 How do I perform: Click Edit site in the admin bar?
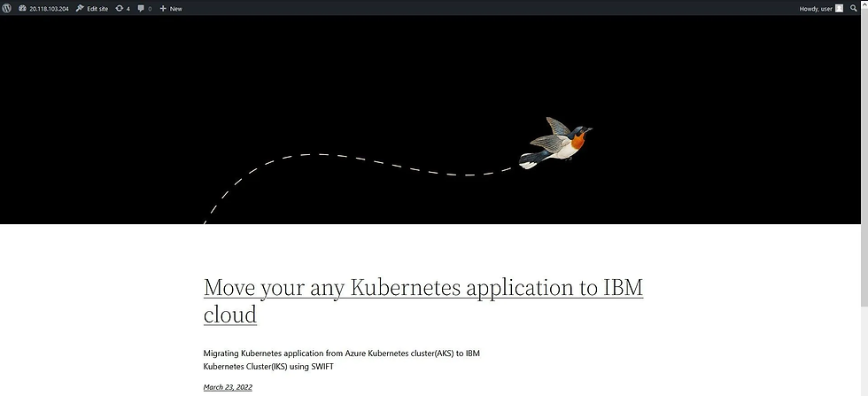[92, 8]
